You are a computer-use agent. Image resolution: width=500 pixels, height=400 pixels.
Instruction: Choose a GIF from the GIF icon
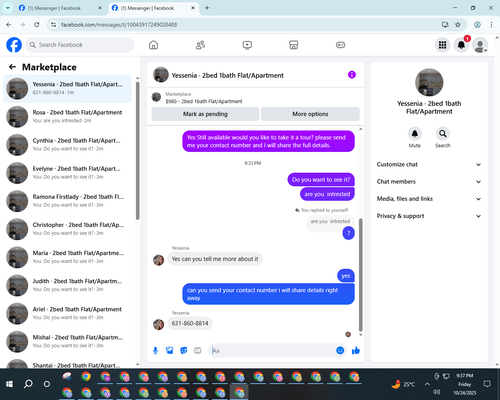tap(198, 350)
